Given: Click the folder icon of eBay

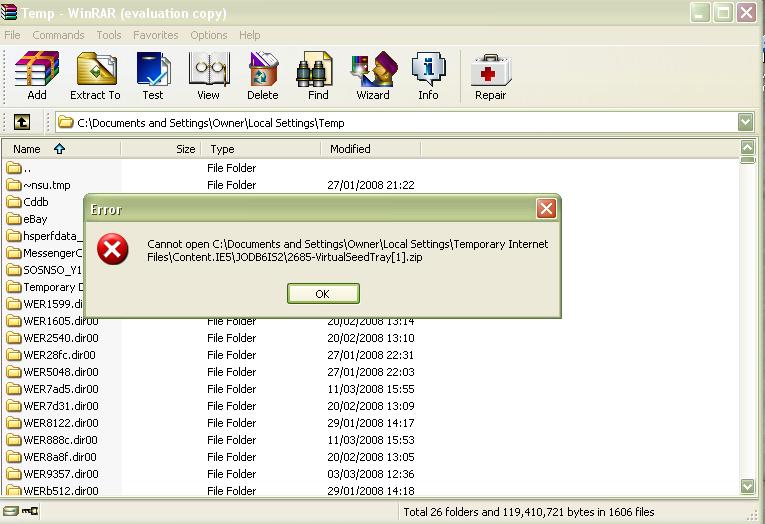Looking at the screenshot, I should (x=14, y=219).
